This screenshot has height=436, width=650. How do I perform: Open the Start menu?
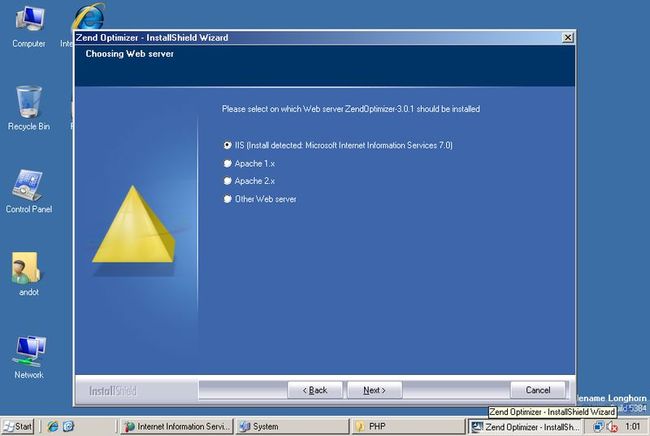(x=17, y=426)
